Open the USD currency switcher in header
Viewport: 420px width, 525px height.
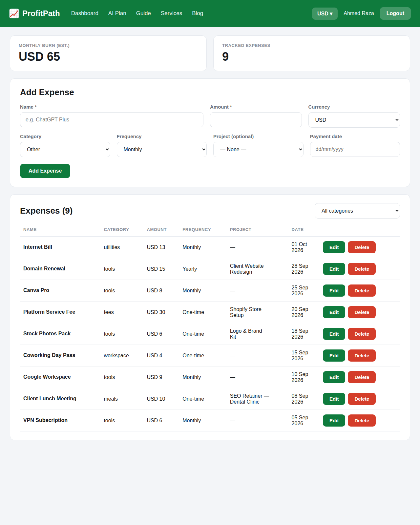click(325, 13)
